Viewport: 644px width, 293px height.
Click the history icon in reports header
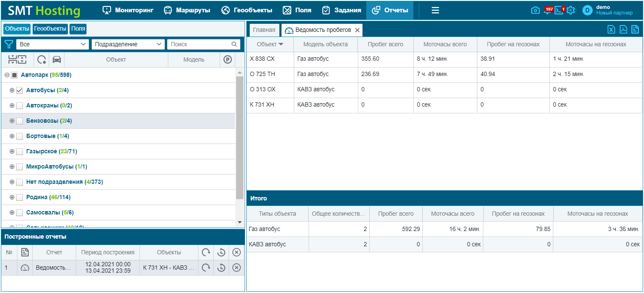pyautogui.click(x=221, y=252)
